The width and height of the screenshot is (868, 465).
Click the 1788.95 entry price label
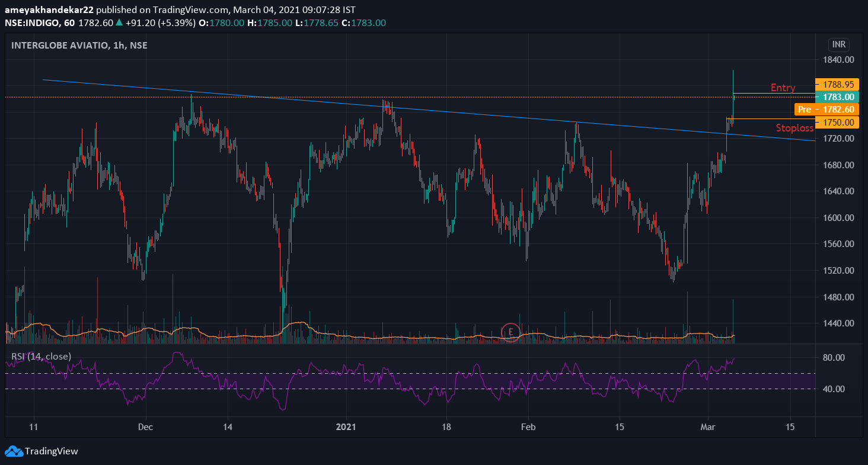point(837,84)
